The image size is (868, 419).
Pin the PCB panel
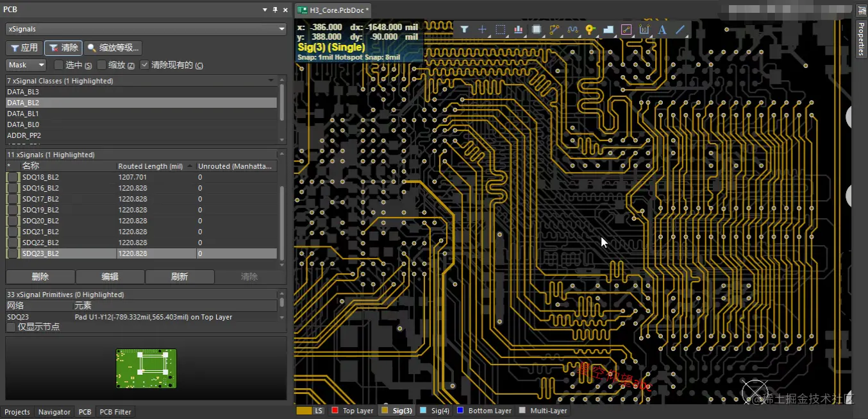coord(275,10)
